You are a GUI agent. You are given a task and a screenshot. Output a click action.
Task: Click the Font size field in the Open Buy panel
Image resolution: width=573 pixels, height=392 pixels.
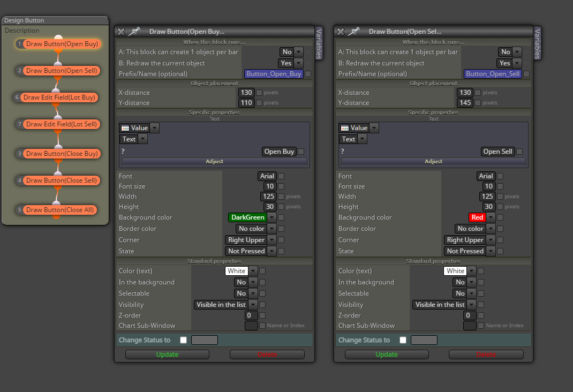270,186
